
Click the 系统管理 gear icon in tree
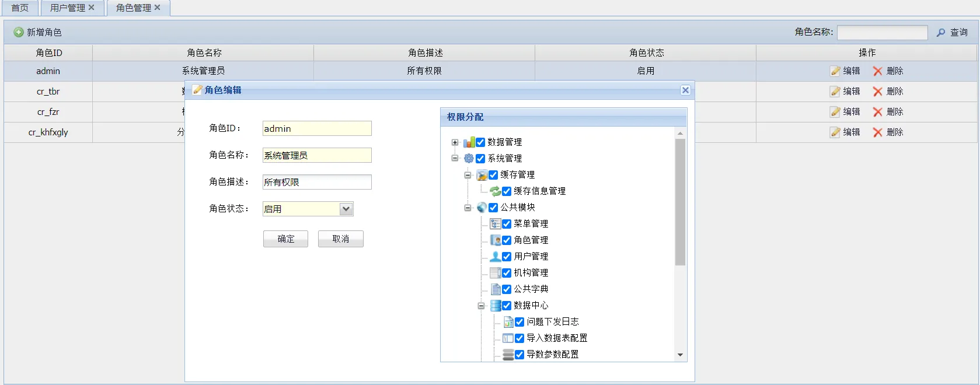pos(469,159)
